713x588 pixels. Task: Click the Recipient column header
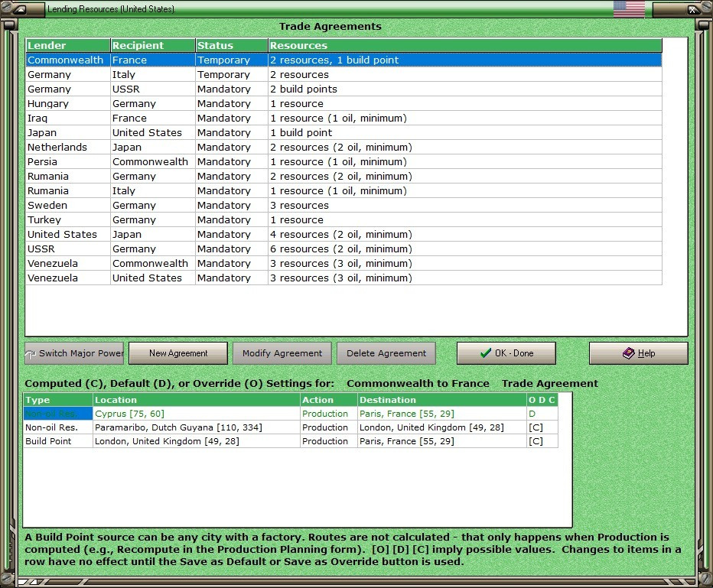[153, 45]
